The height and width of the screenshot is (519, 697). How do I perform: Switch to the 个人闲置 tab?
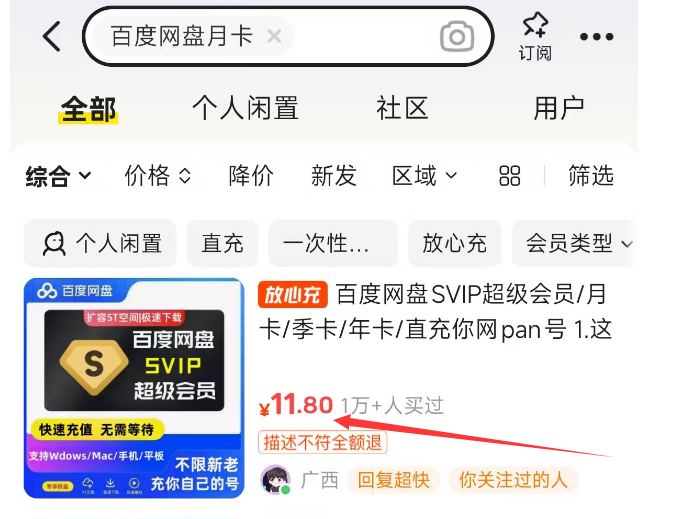tap(245, 108)
